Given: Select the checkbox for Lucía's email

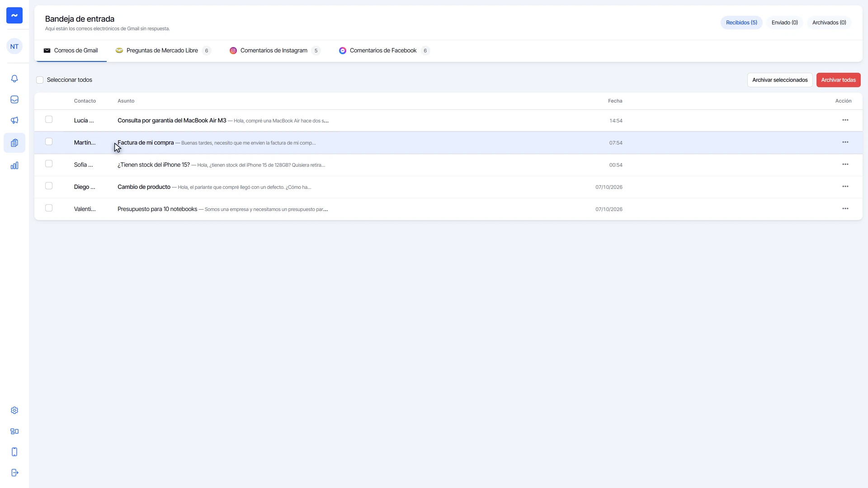Looking at the screenshot, I should click(49, 119).
